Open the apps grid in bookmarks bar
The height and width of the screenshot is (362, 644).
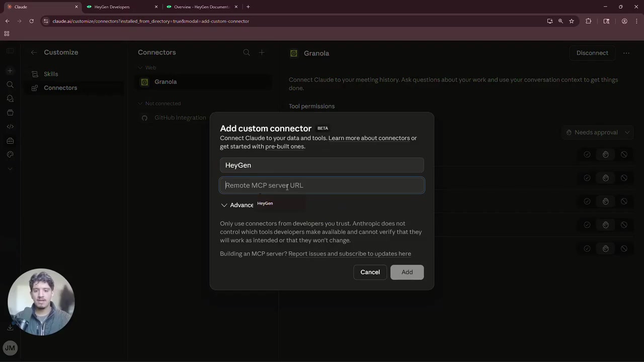coord(7,34)
